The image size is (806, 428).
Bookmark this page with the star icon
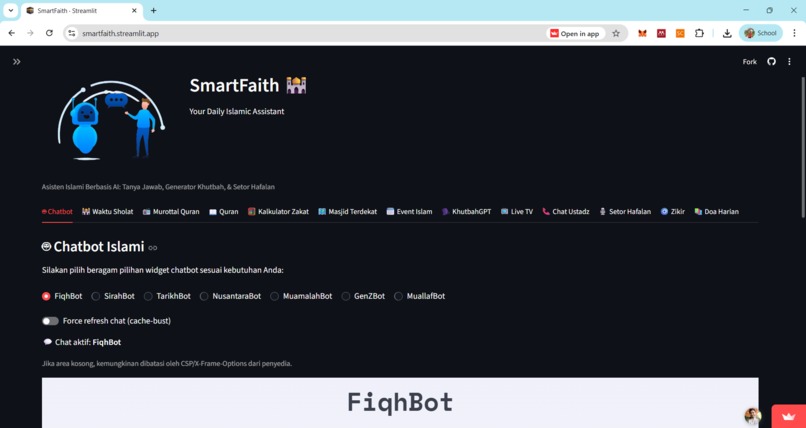click(616, 33)
